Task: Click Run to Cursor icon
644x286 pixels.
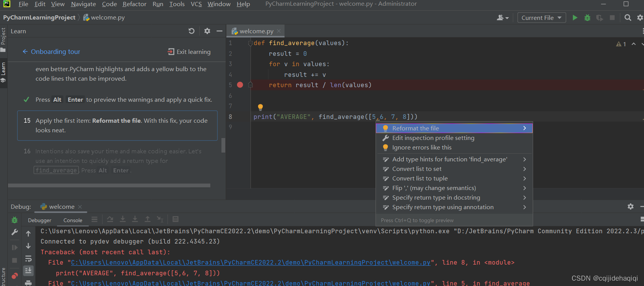Action: coord(160,219)
